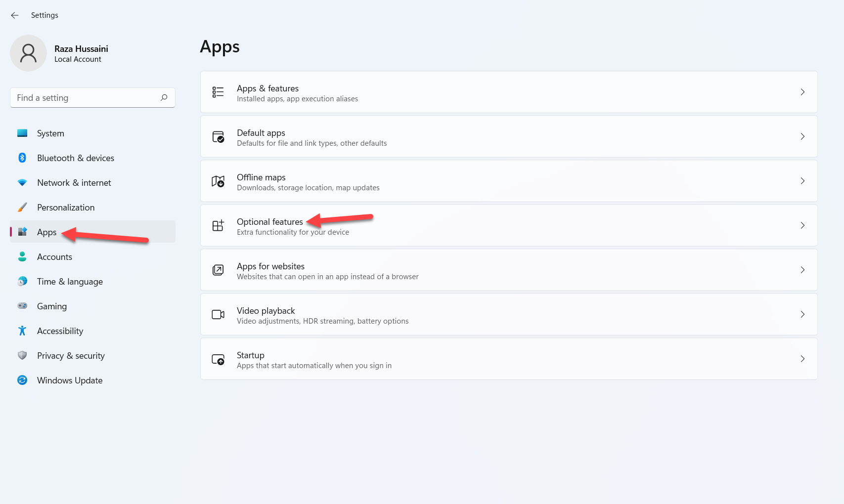Click the Offline maps icon
This screenshot has height=504, width=844.
coord(218,181)
